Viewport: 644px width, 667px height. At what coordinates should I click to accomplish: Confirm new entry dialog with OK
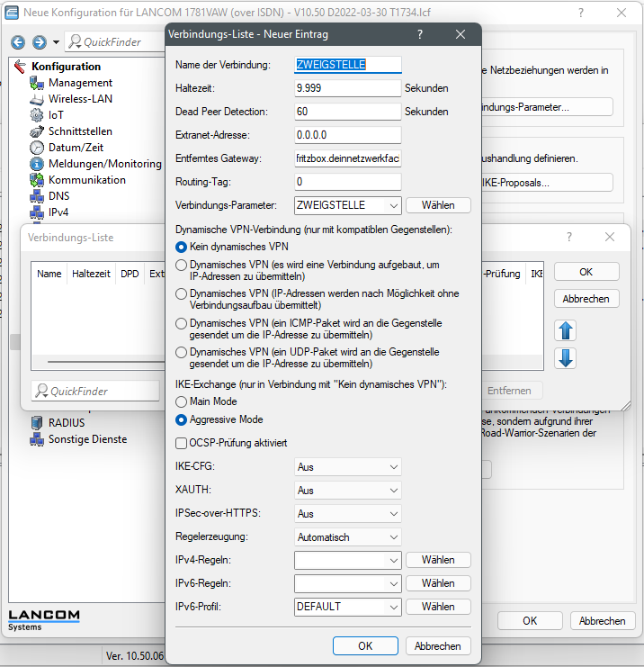tap(365, 645)
